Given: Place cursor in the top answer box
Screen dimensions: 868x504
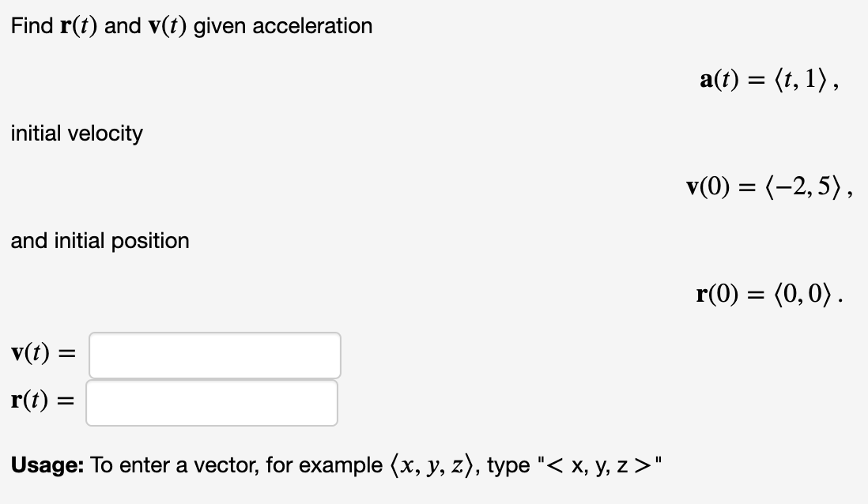Looking at the screenshot, I should 213,355.
